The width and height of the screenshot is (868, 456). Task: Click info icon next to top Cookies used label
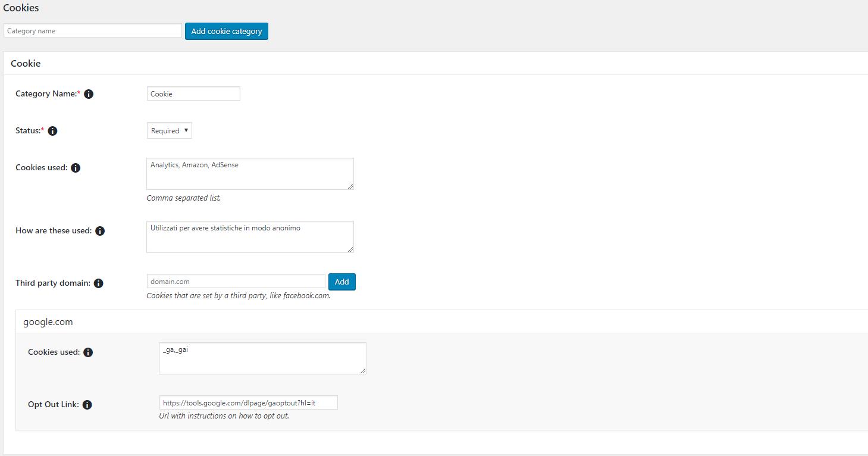tap(76, 168)
